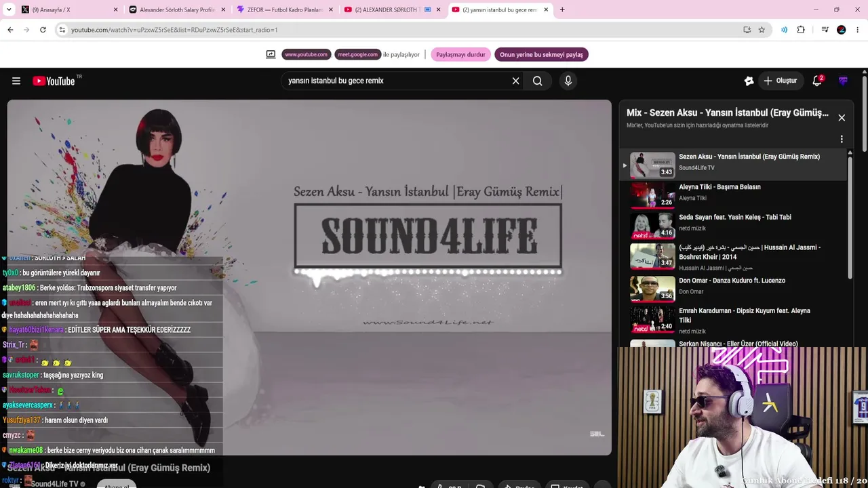Open 'Emrah Karaduman - Dipsiz Kuyum' title
868x488 pixels.
point(745,315)
